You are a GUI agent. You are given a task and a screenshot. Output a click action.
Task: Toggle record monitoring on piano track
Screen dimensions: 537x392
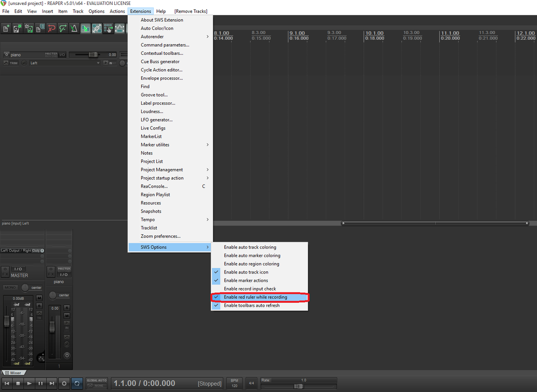point(106,63)
